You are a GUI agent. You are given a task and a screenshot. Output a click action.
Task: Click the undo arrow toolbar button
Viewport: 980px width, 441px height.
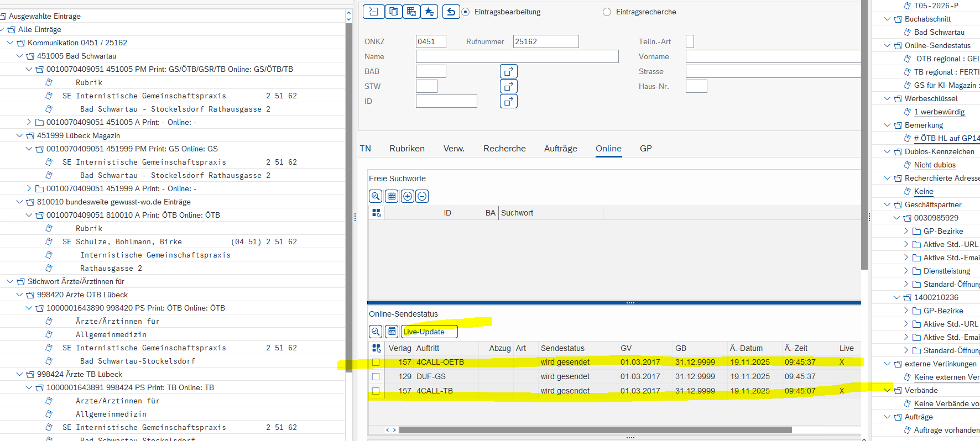[451, 12]
